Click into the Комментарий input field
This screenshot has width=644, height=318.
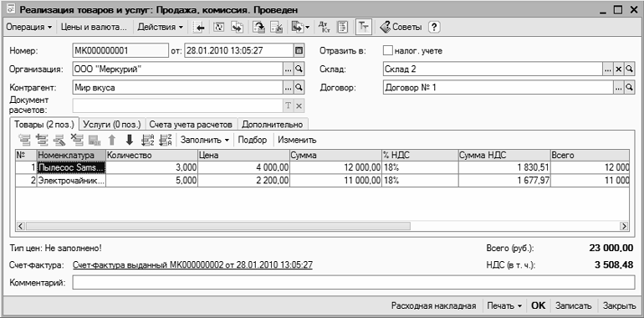(354, 283)
